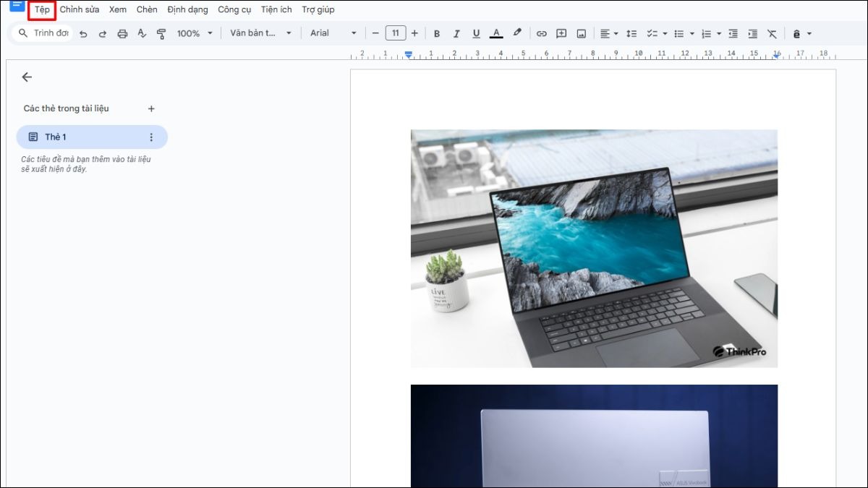Open the text color picker
Viewport: 868px width, 488px height.
pos(495,33)
